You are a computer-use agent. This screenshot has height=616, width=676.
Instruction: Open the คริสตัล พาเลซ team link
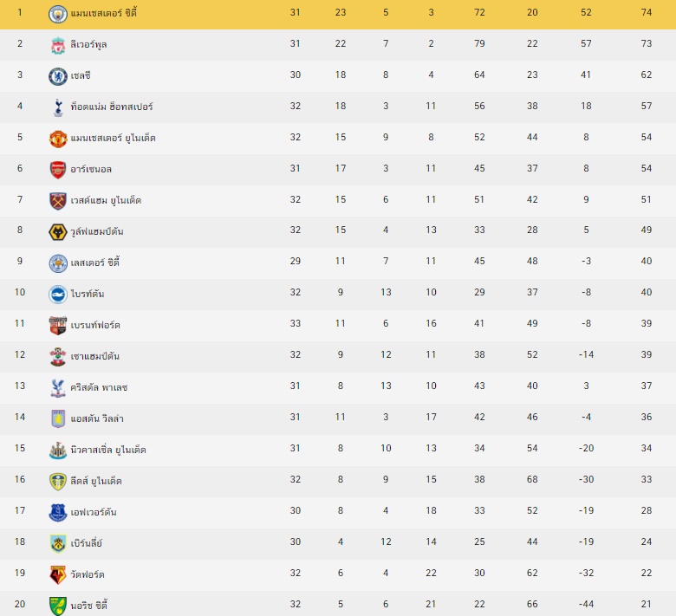coord(99,387)
